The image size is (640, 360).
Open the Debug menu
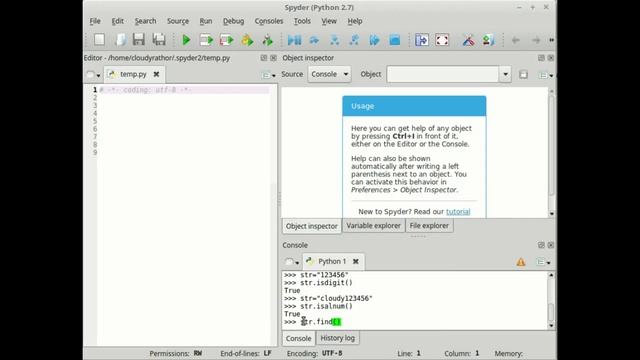coord(233,21)
